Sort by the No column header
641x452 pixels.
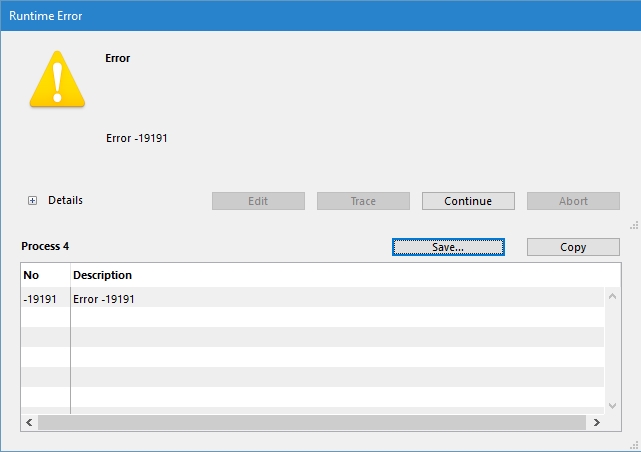[44, 275]
